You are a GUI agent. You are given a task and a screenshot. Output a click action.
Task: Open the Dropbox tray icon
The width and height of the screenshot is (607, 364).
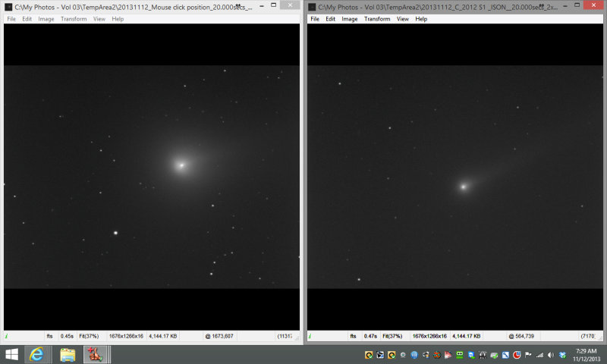[562, 355]
